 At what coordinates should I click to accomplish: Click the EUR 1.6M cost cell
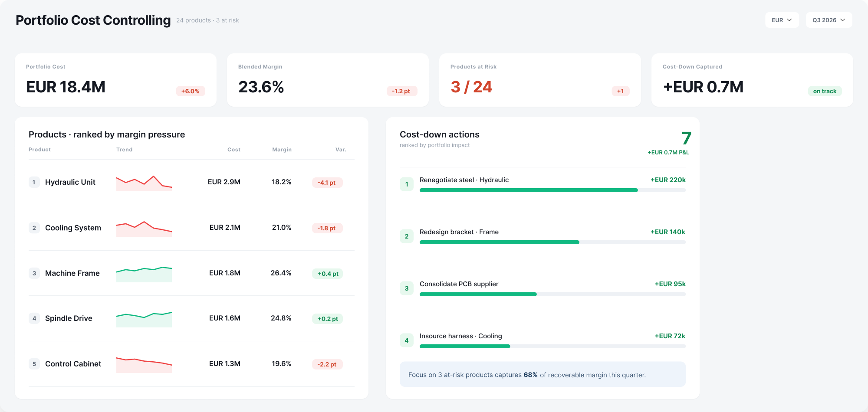225,318
